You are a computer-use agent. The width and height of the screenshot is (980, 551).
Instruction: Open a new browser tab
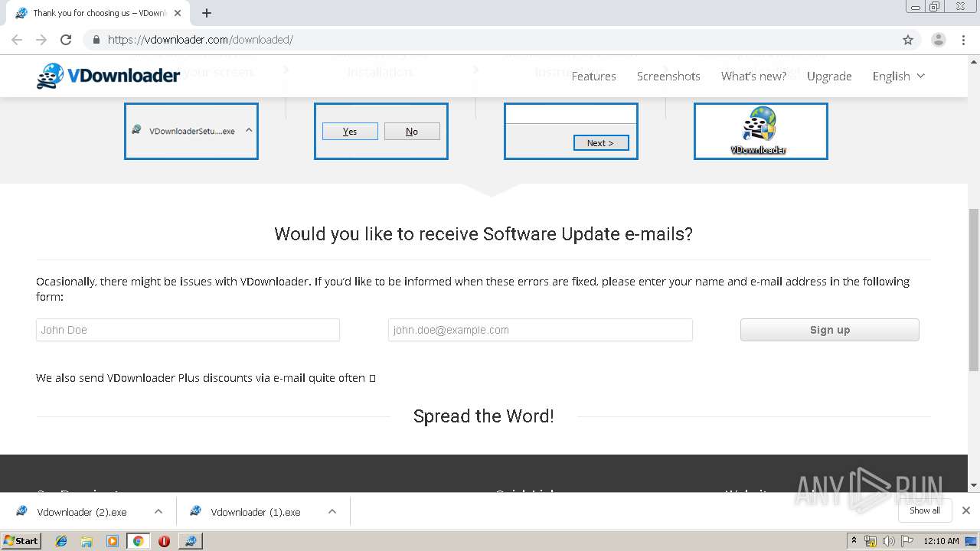(x=207, y=13)
